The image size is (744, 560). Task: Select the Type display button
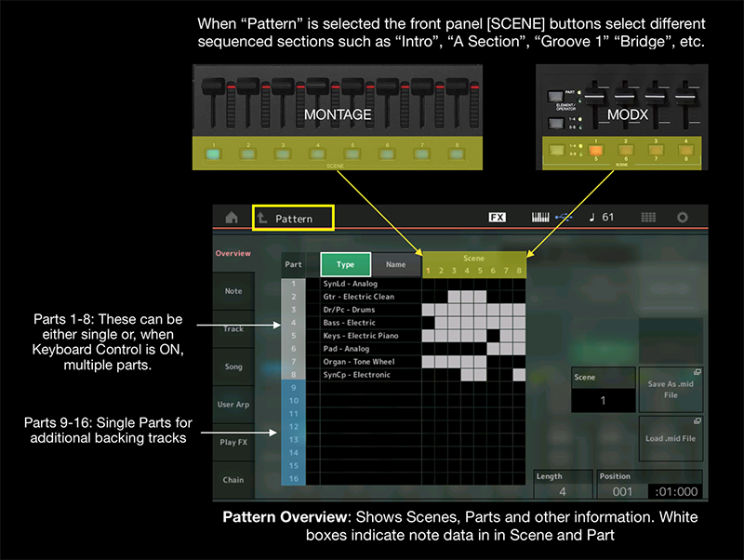[345, 264]
